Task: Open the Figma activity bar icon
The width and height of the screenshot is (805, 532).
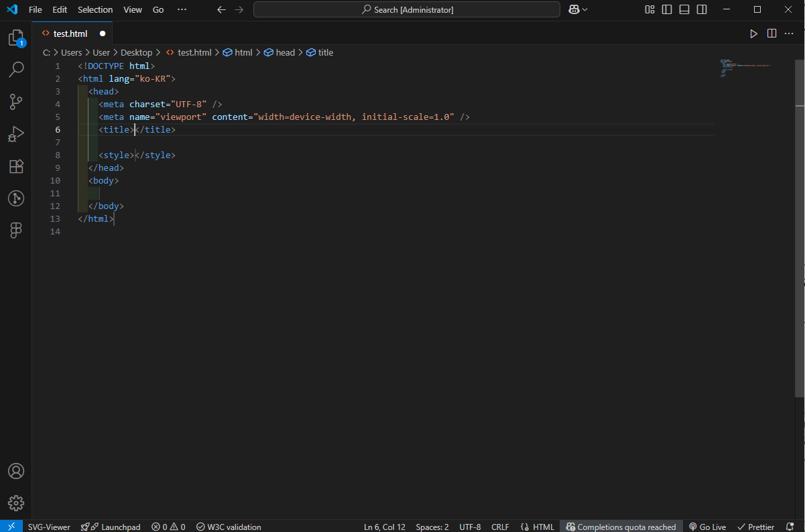Action: (x=16, y=230)
